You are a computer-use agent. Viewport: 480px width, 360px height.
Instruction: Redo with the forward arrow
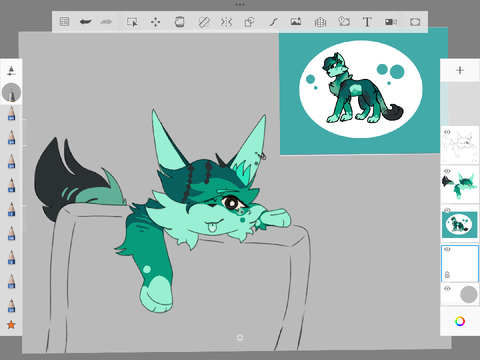(106, 22)
